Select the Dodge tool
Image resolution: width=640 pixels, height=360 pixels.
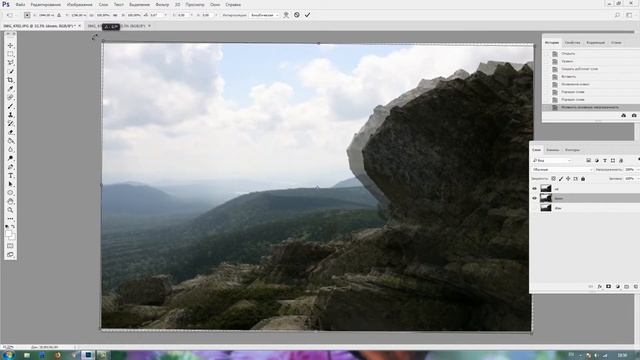click(x=11, y=158)
